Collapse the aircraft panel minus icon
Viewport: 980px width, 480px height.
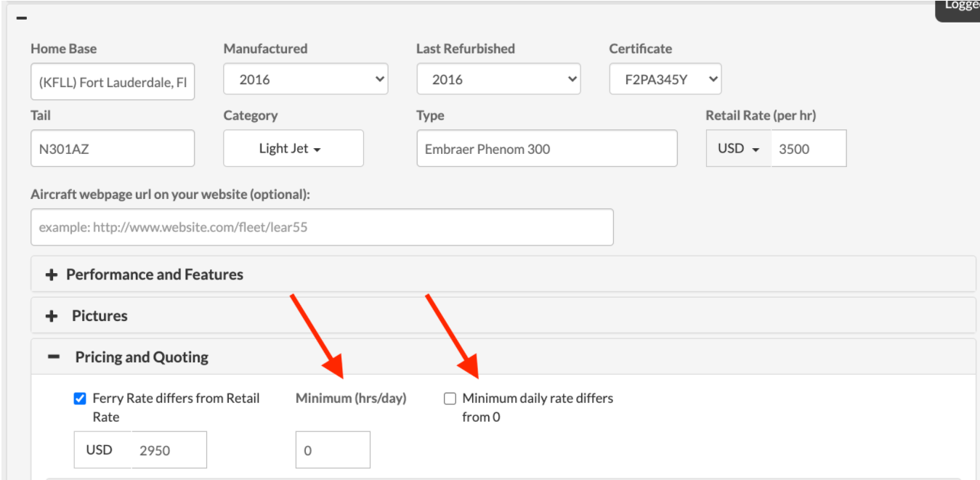[x=22, y=17]
